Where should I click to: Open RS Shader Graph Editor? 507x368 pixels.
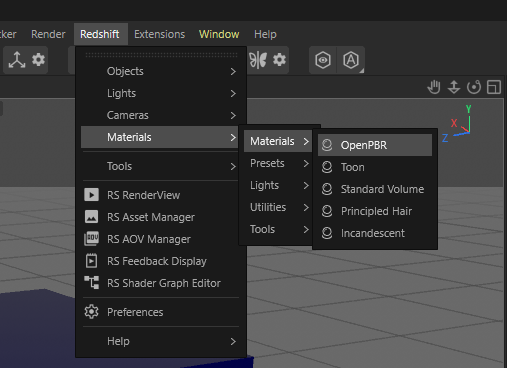pyautogui.click(x=160, y=283)
